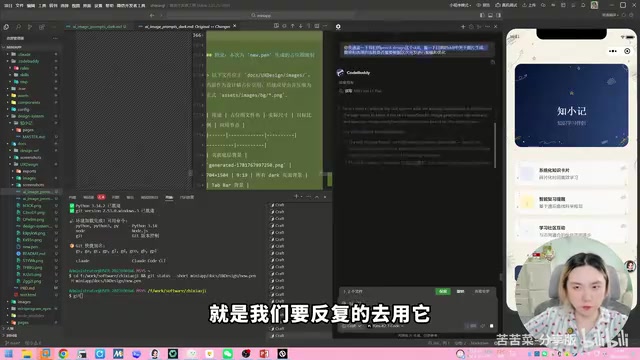Open the simulator mini program three-dot menu
The image size is (640, 360).
pos(613,51)
